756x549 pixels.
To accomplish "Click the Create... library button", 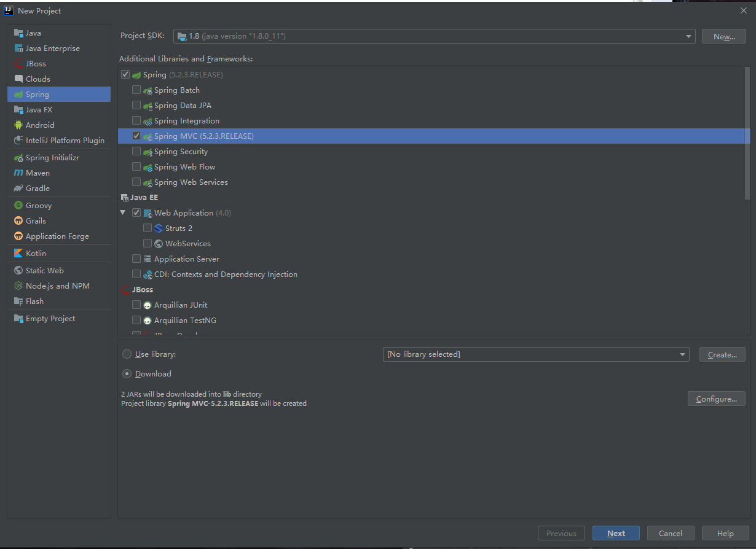I will (722, 354).
